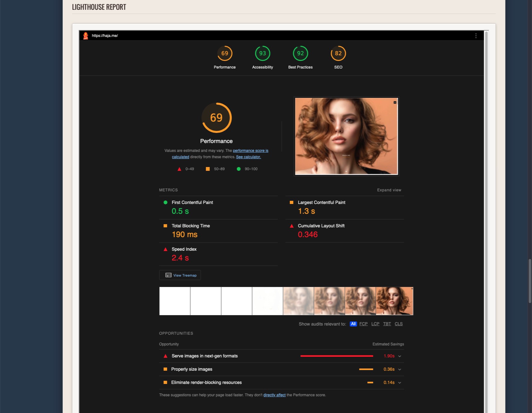Viewport: 532px width, 413px height.
Task: Click the red triangle beside Serve images
Action: (x=165, y=356)
